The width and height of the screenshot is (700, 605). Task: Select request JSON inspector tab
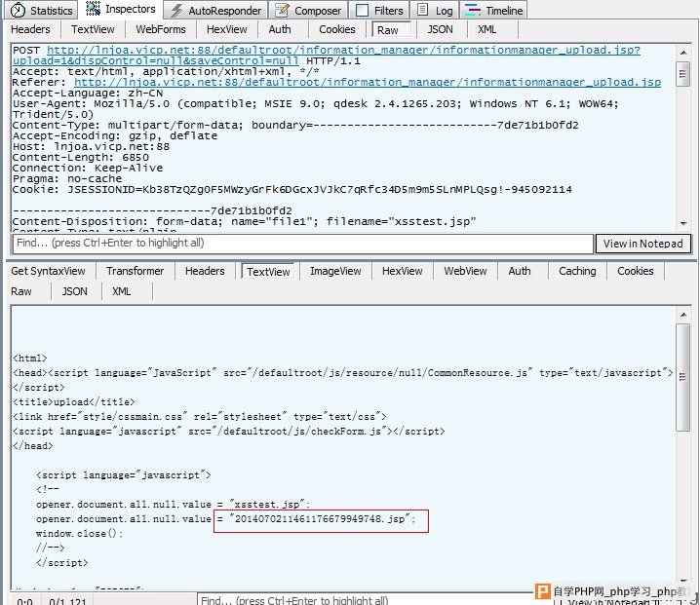[x=440, y=29]
